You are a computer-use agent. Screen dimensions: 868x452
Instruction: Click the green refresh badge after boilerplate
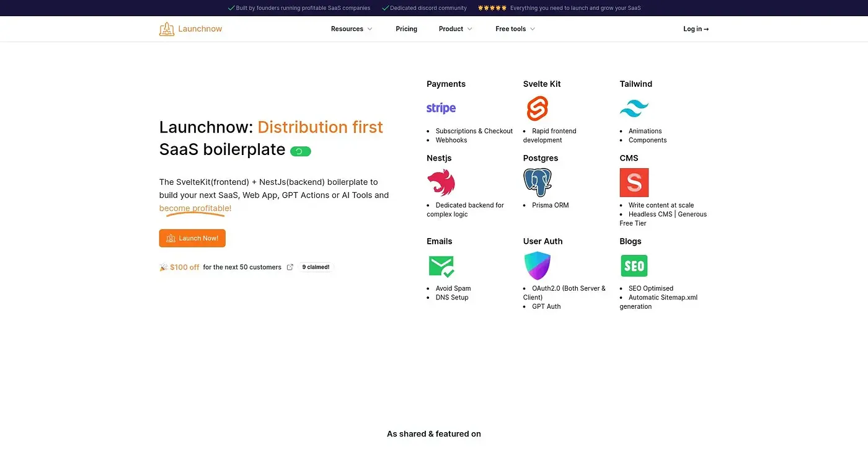tap(301, 151)
